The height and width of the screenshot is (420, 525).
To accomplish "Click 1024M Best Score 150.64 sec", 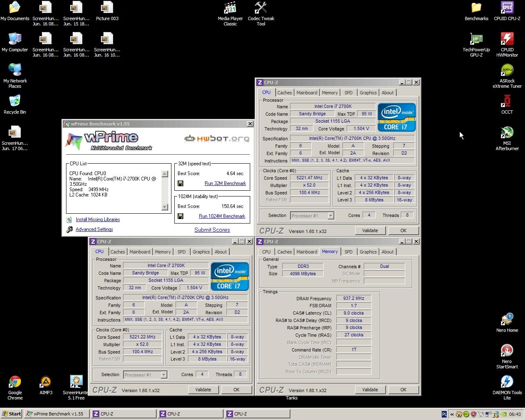I will (x=232, y=206).
